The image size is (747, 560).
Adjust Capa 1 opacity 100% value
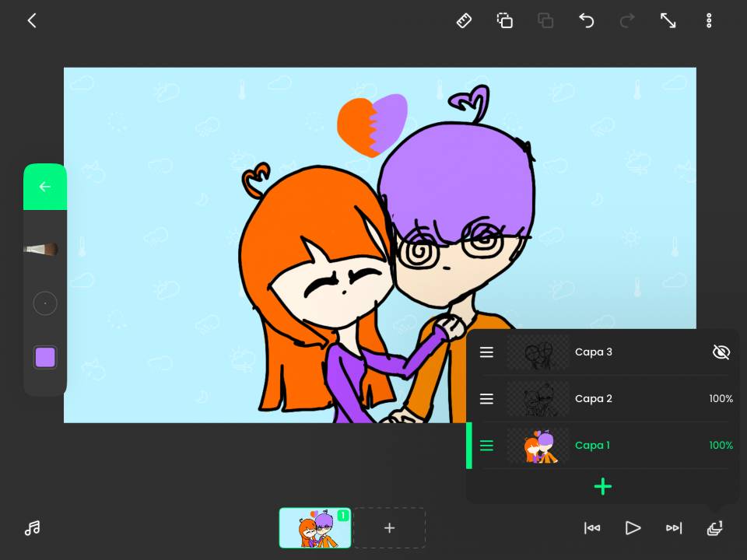click(721, 446)
